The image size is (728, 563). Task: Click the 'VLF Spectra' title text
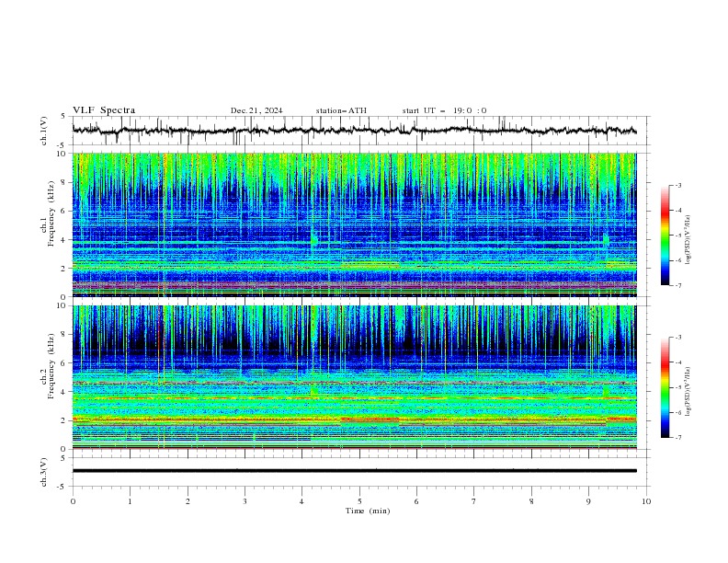pos(104,110)
